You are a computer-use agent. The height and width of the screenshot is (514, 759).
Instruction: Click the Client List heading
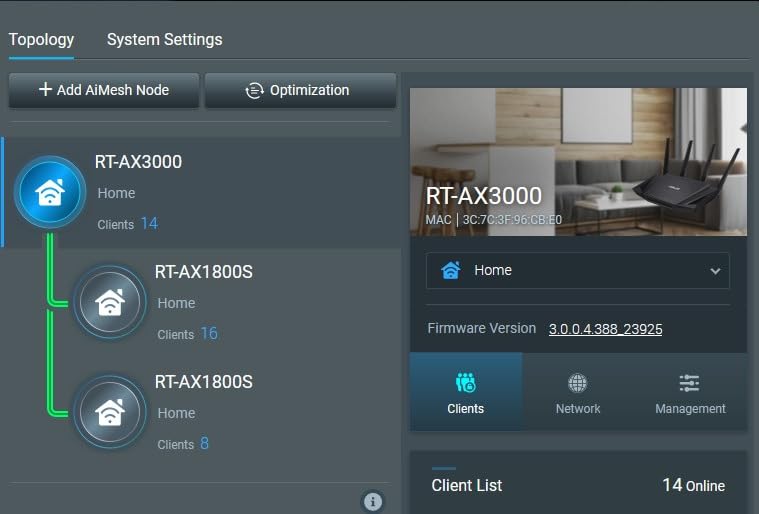467,485
